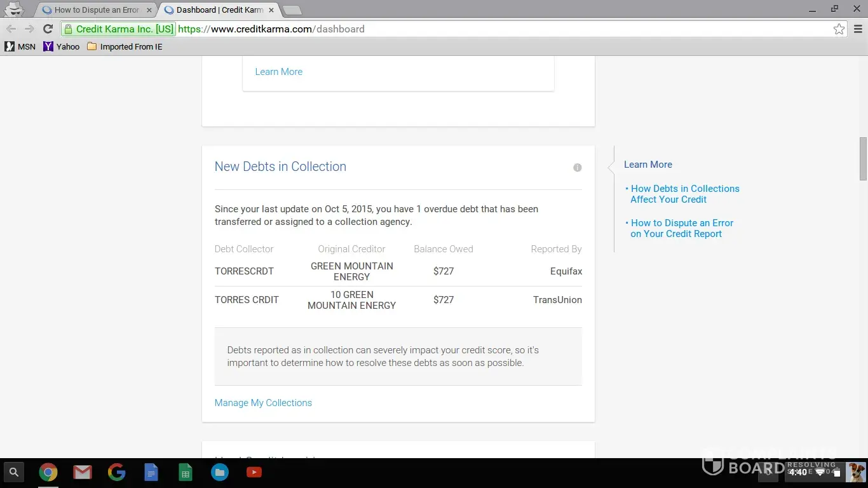
Task: Open Google Sheets from the shelf
Action: tap(186, 472)
